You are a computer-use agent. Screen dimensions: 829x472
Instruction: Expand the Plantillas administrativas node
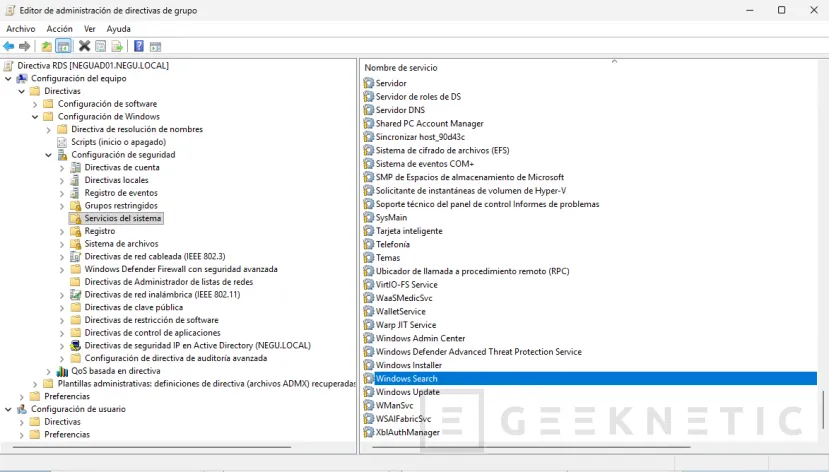[x=35, y=384]
